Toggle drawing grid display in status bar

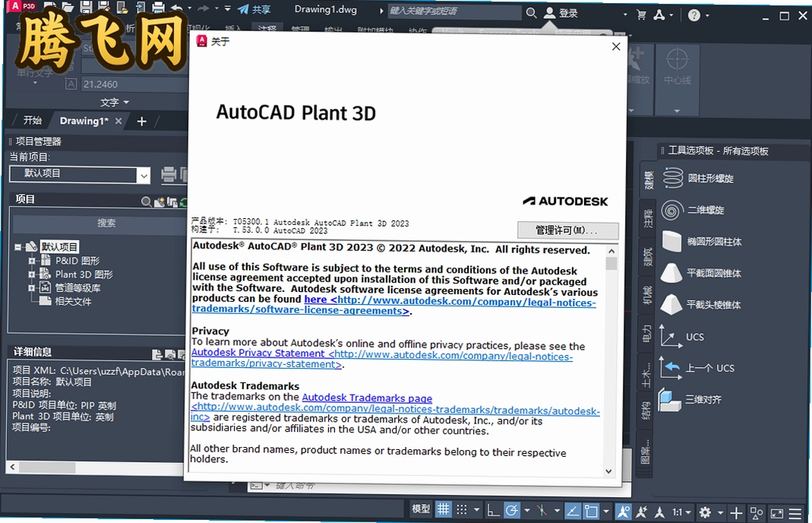coord(444,510)
